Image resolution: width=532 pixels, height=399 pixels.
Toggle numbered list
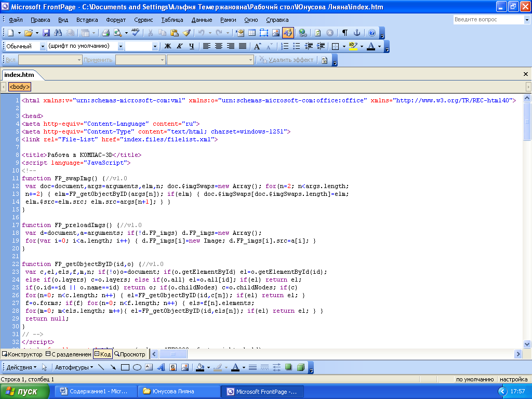click(285, 46)
